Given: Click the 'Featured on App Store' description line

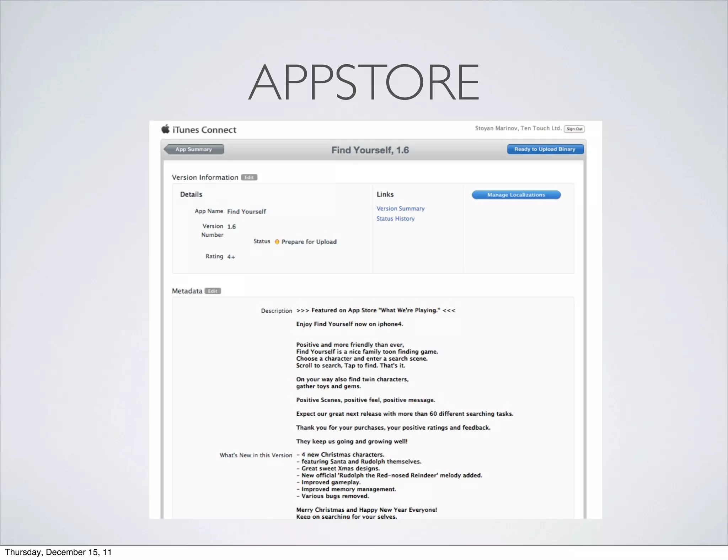Looking at the screenshot, I should pyautogui.click(x=375, y=310).
